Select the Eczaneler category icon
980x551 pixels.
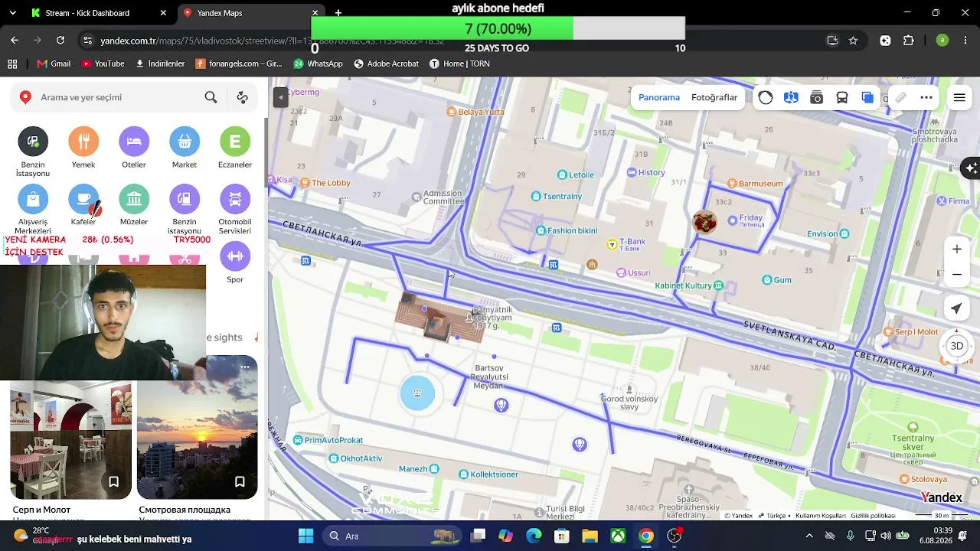[x=235, y=142]
